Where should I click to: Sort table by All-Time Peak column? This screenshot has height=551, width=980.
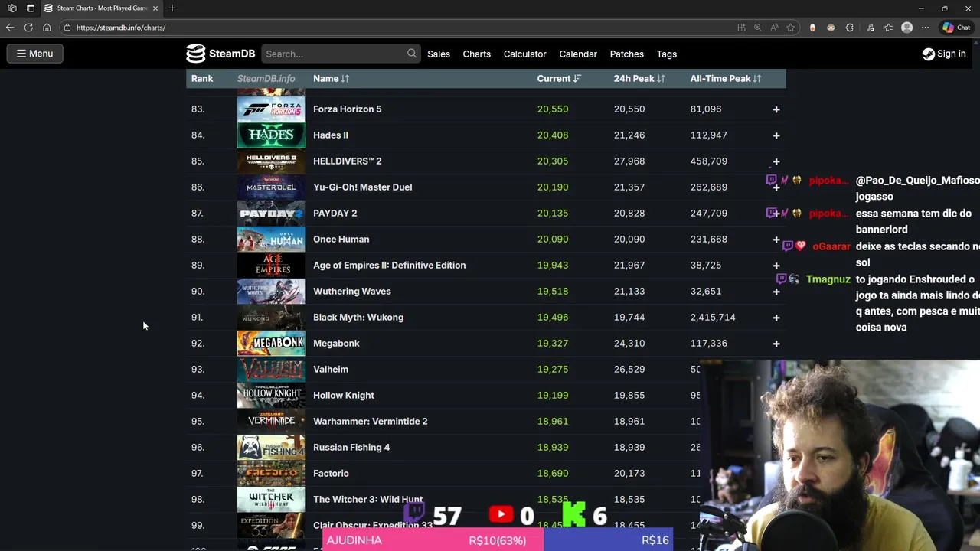(x=725, y=78)
